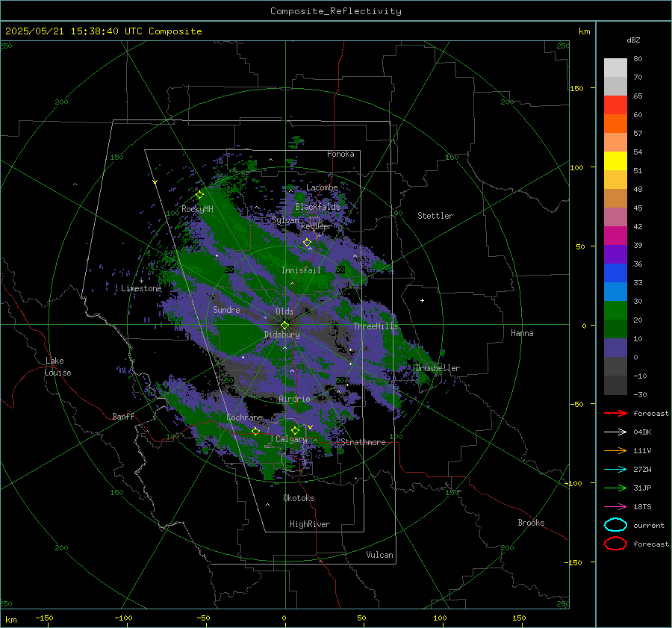
Task: Click the Calgary city label
Action: point(291,439)
